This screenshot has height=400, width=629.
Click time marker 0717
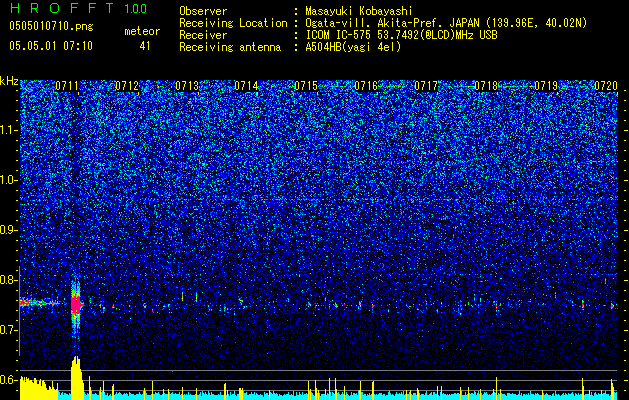(x=426, y=86)
